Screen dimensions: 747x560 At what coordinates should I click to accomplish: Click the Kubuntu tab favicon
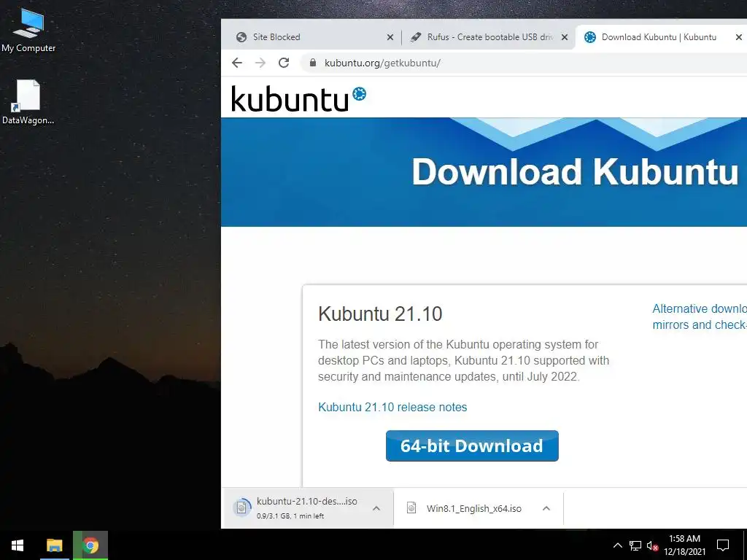tap(590, 37)
